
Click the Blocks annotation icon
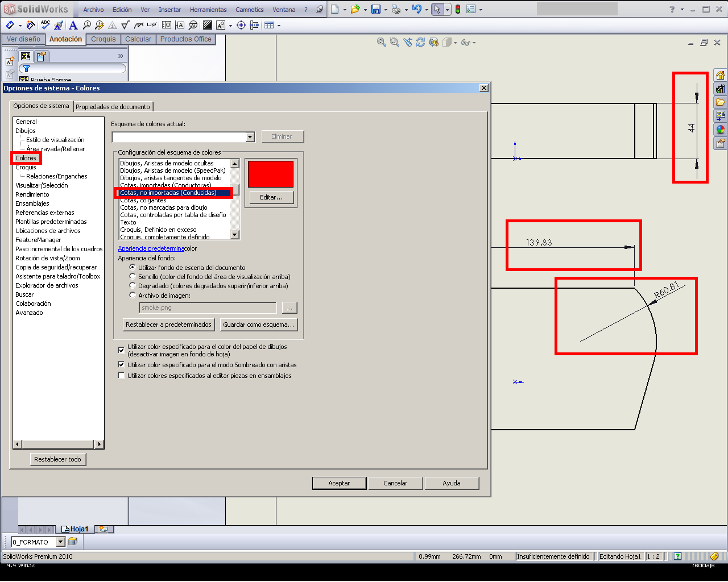click(221, 25)
